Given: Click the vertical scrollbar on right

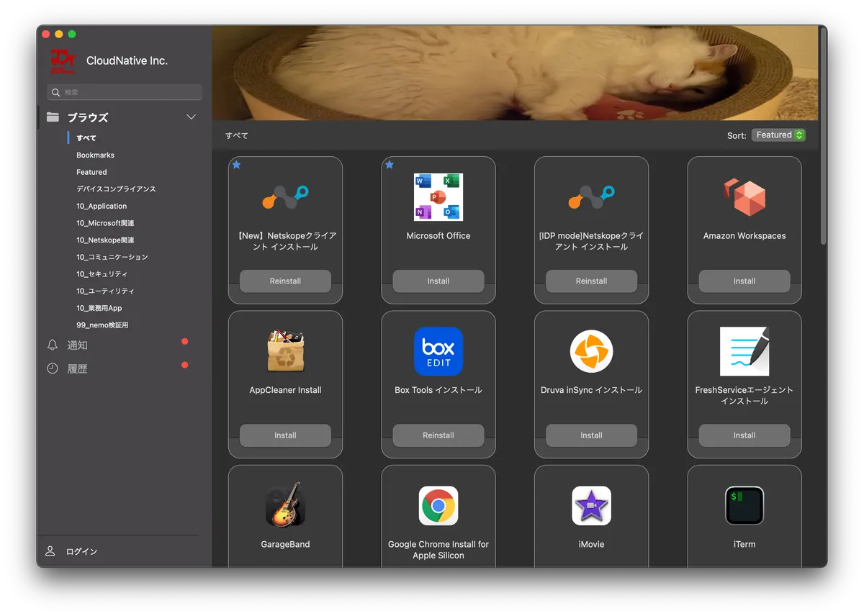Looking at the screenshot, I should click(x=824, y=137).
